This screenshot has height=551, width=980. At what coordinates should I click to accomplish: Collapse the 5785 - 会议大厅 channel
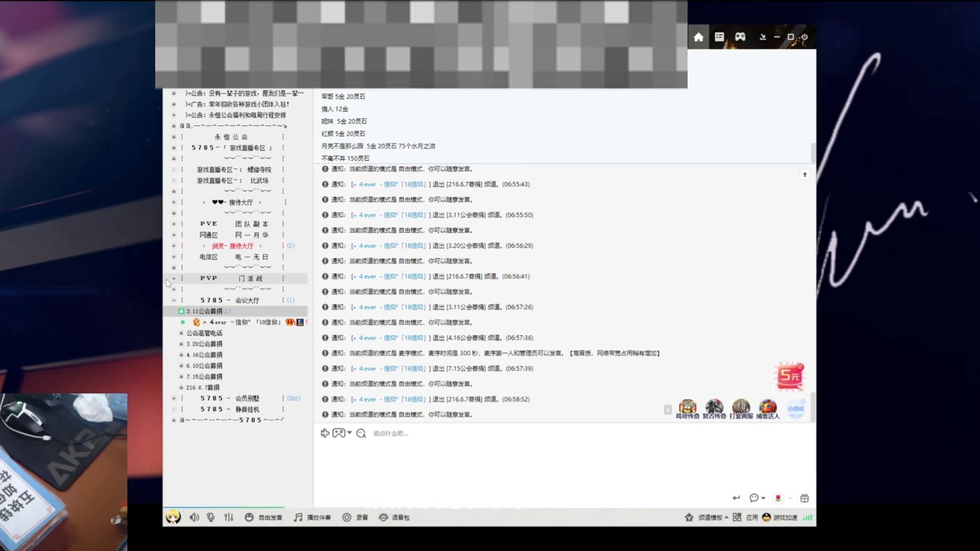tap(174, 300)
